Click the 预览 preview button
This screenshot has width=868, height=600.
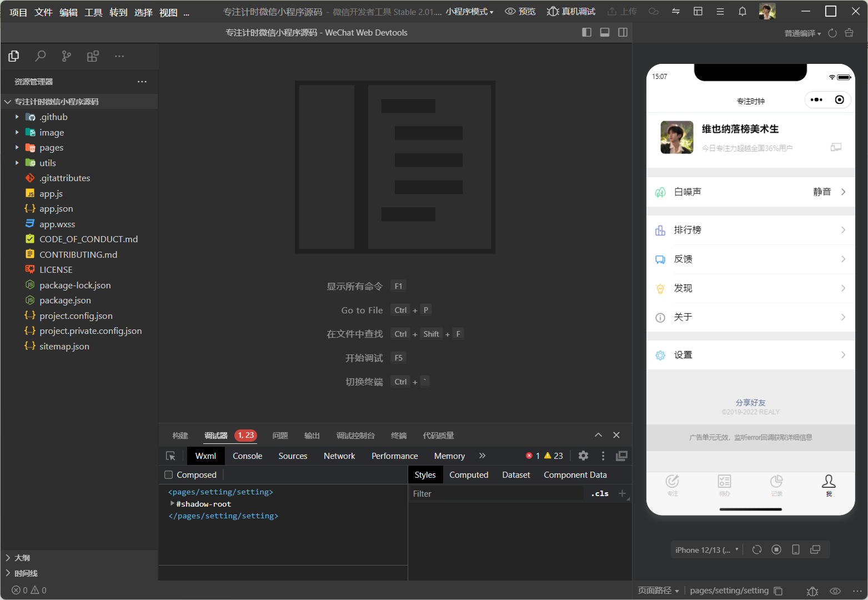click(520, 12)
